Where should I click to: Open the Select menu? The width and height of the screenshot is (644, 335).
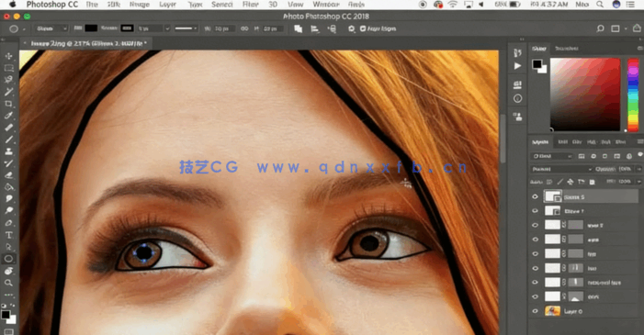[222, 5]
